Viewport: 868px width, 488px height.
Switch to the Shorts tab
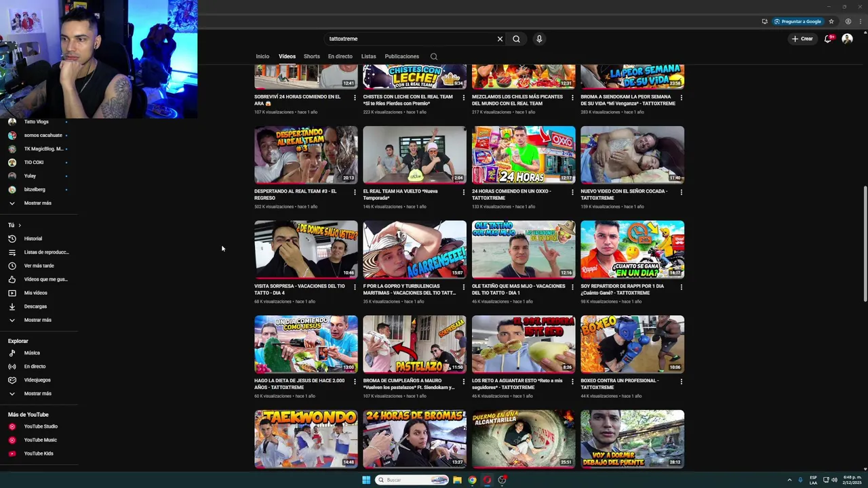pos(311,56)
